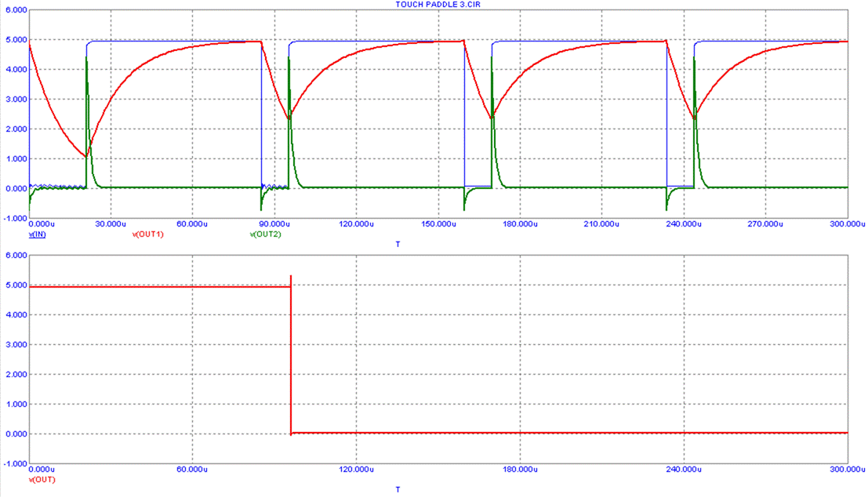Image resolution: width=868 pixels, height=497 pixels.
Task: Click the 0.000u tick on lower time axis
Action: (x=42, y=469)
